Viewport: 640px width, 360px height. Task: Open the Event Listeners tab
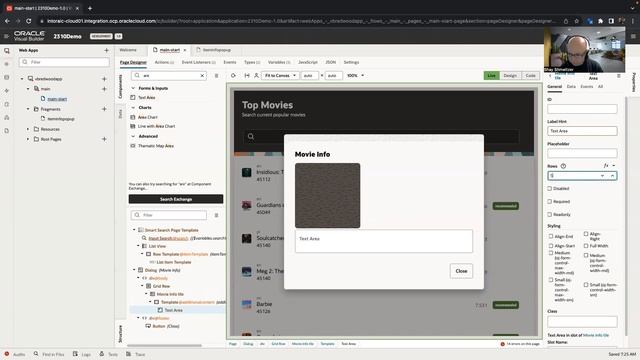(x=198, y=62)
